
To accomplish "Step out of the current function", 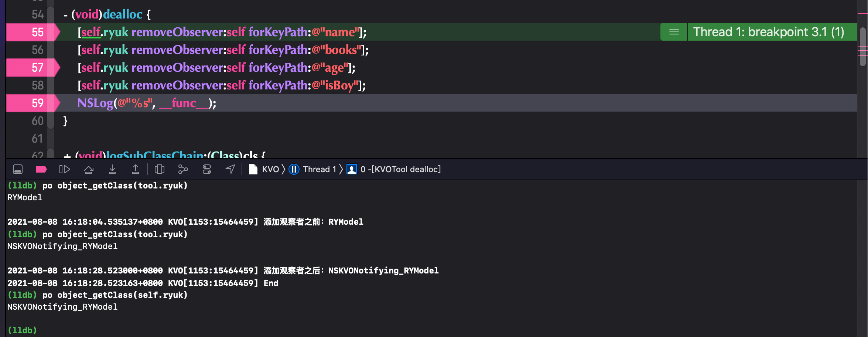I will [136, 169].
